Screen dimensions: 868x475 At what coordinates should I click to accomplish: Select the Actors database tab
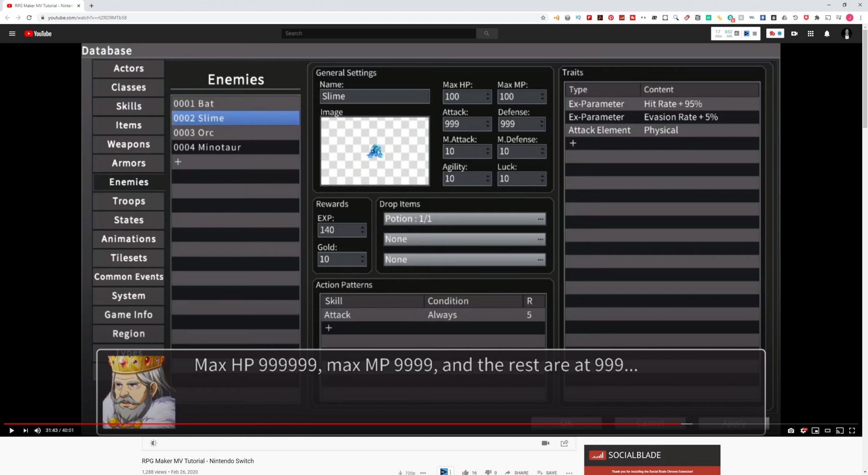point(129,69)
